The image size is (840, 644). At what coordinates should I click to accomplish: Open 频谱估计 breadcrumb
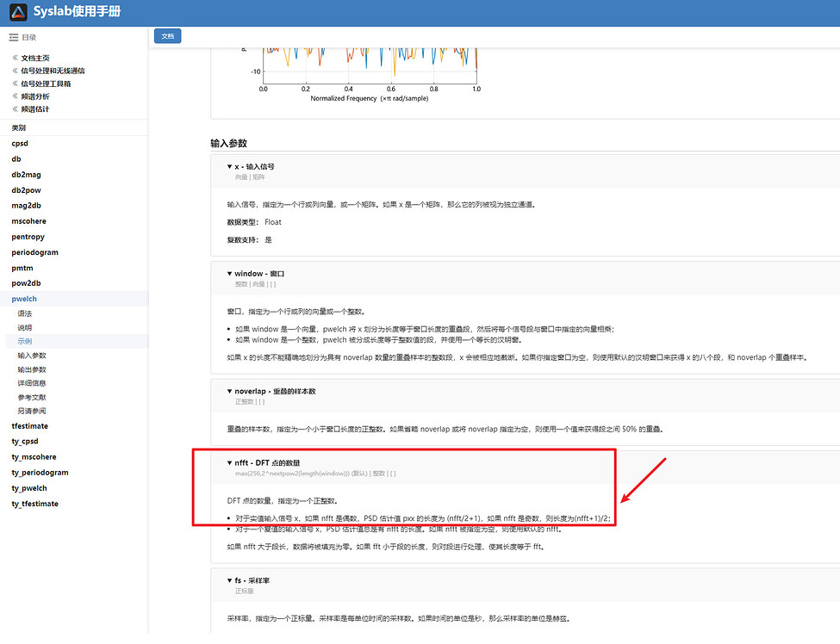point(35,109)
